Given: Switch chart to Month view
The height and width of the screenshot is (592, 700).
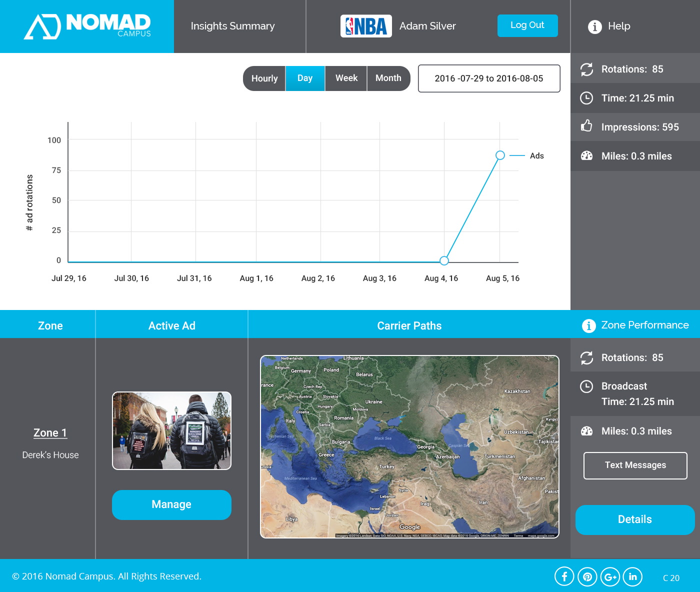Looking at the screenshot, I should pos(388,78).
